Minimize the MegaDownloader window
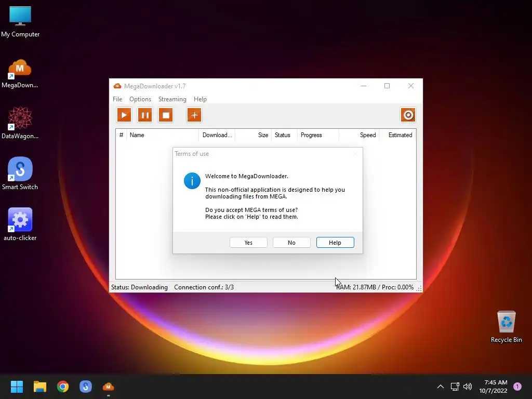The height and width of the screenshot is (399, 532). point(363,86)
